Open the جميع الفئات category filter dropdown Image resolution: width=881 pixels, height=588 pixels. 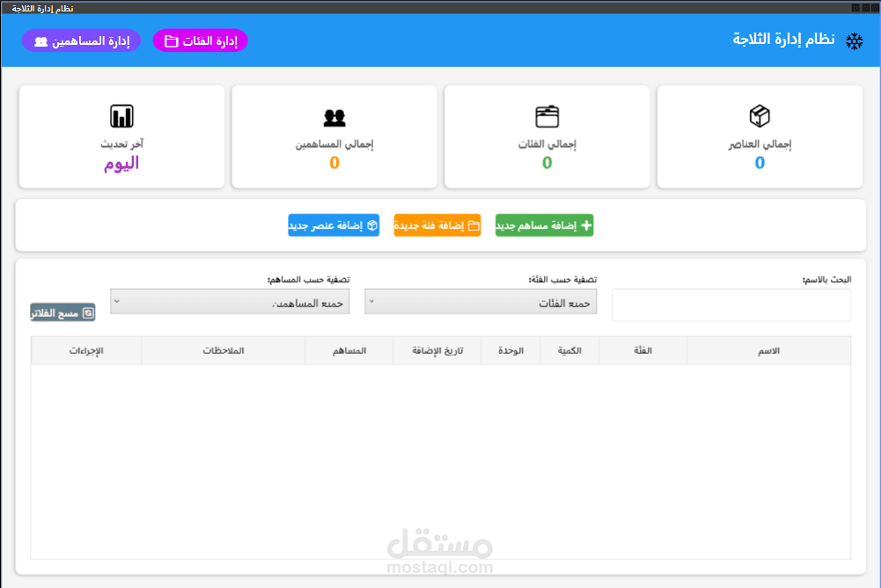(x=481, y=302)
